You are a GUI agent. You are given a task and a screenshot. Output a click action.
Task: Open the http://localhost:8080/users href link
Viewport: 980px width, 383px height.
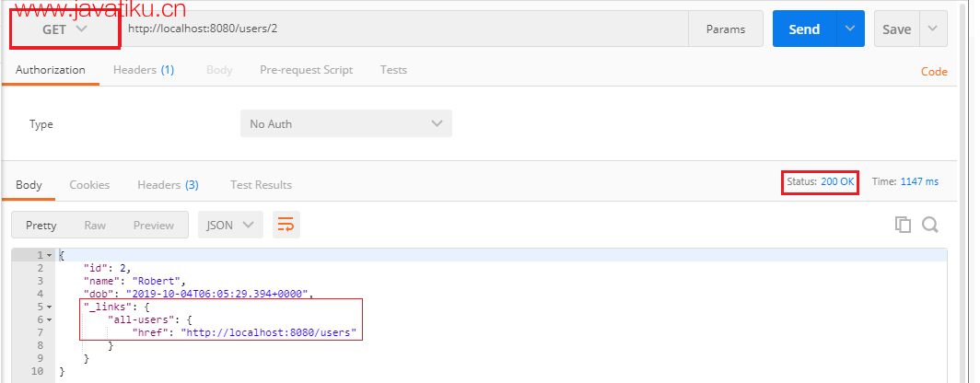point(269,332)
